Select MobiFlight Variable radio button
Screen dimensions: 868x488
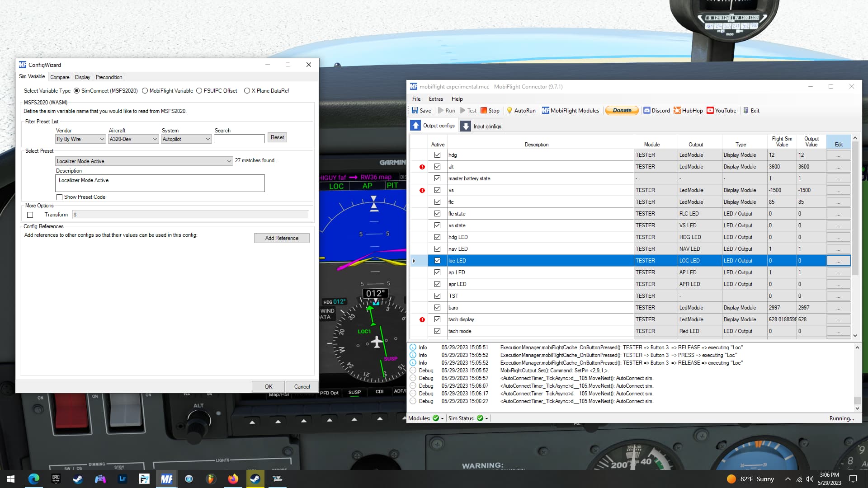coord(145,91)
